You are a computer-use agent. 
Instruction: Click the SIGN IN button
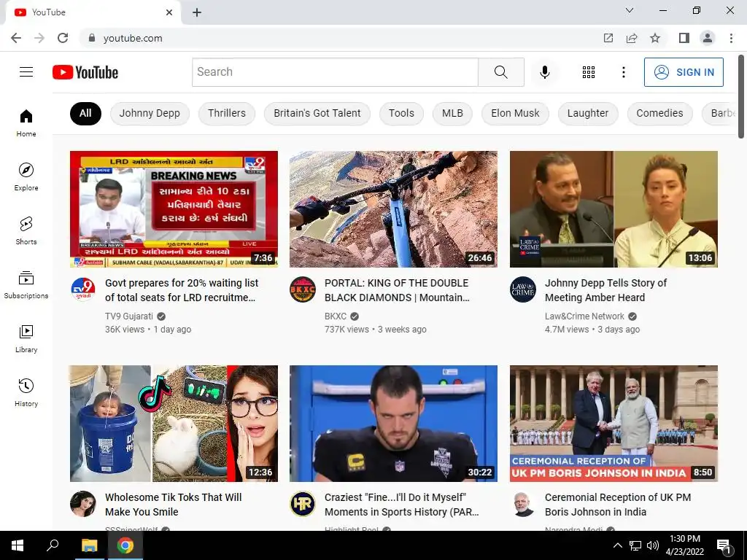point(684,72)
